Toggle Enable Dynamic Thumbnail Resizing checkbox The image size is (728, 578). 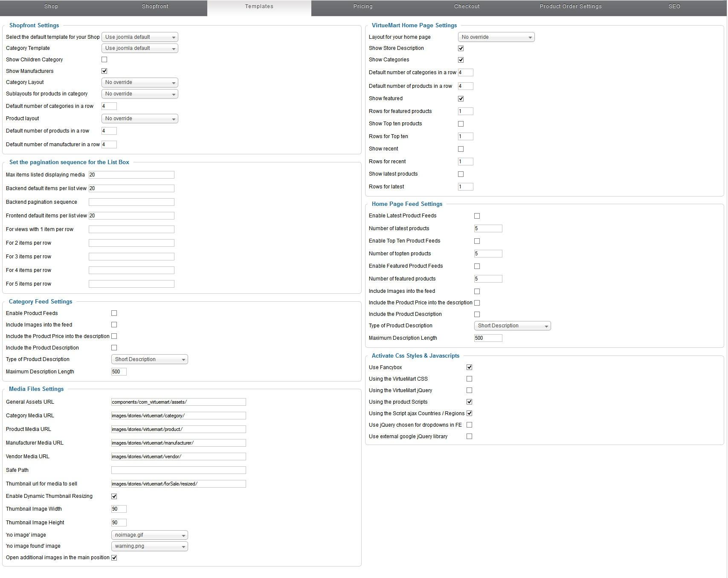(114, 497)
